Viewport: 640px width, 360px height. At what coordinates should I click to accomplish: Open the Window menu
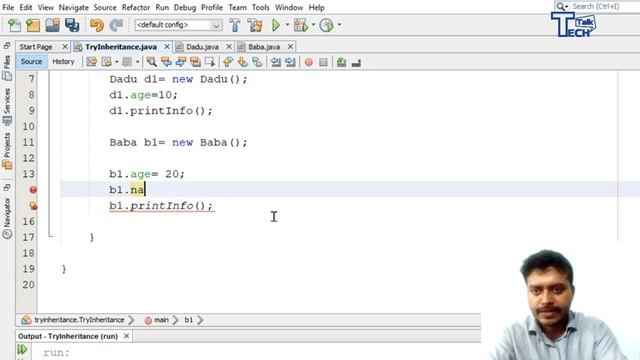coord(289,7)
